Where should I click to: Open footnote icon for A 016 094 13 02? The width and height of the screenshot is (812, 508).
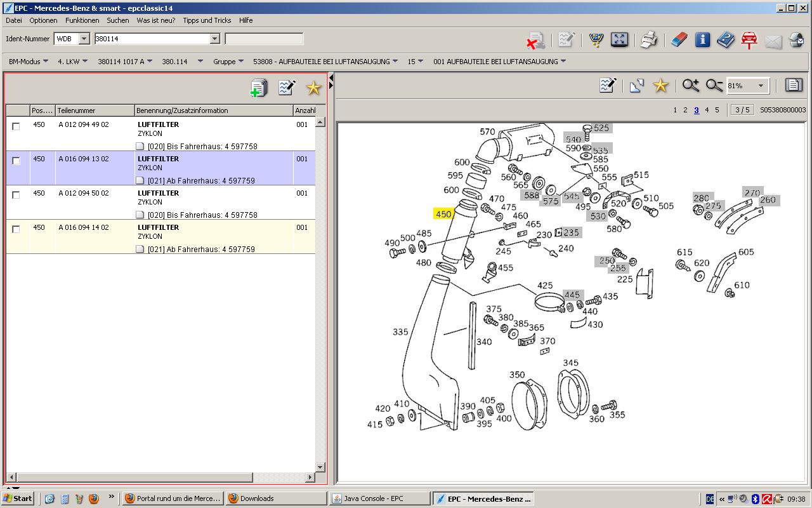click(x=140, y=180)
